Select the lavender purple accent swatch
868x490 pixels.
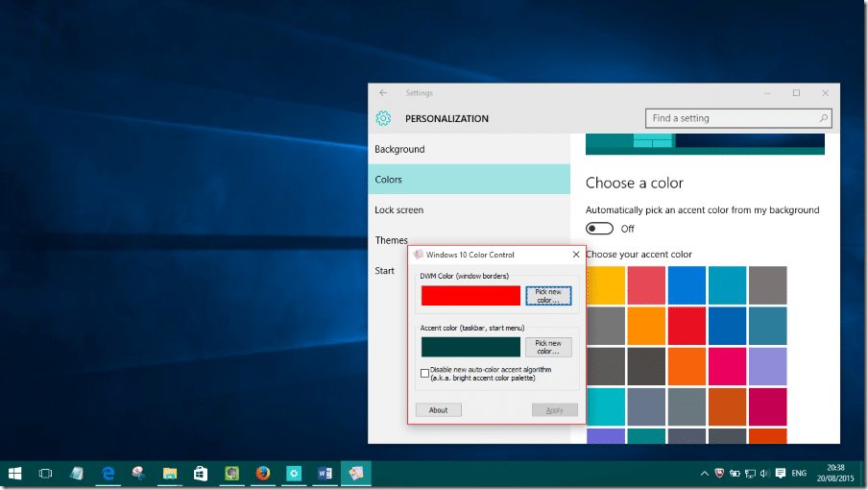point(768,366)
